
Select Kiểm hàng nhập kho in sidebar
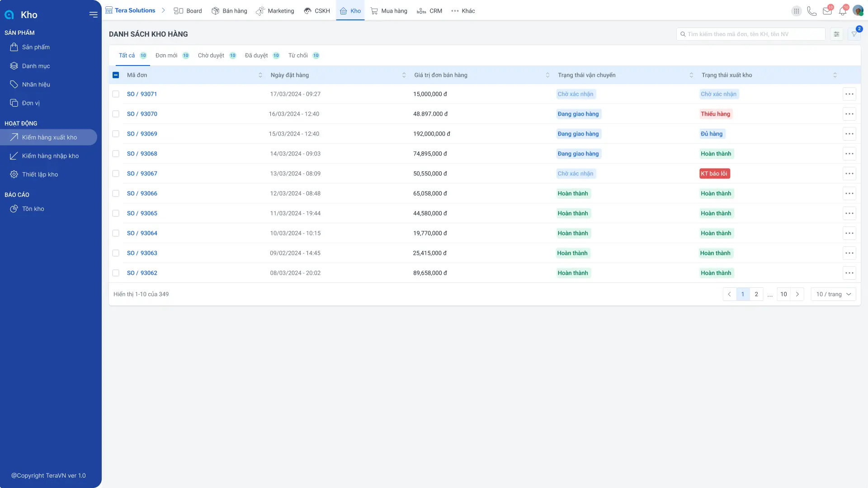(x=48, y=156)
